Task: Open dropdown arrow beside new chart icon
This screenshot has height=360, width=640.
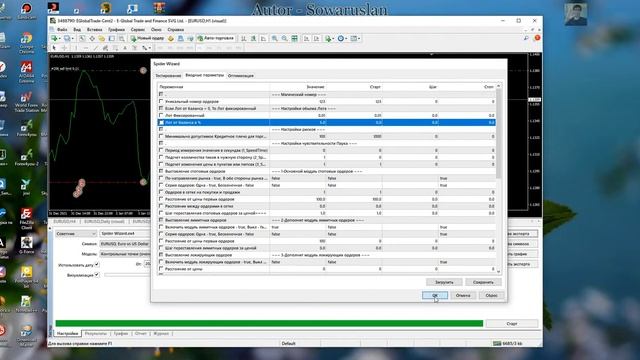Action: pyautogui.click(x=60, y=38)
